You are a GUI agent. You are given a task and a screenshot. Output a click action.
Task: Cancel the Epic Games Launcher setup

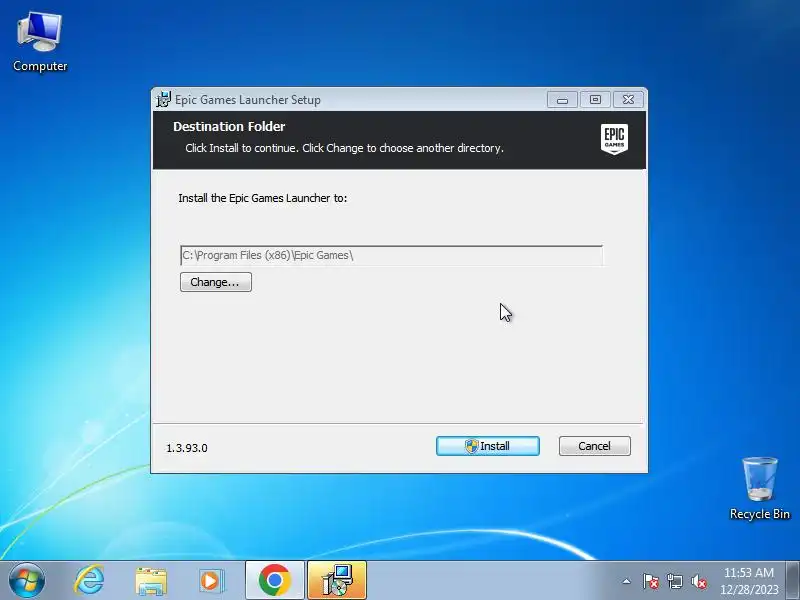[x=594, y=446]
